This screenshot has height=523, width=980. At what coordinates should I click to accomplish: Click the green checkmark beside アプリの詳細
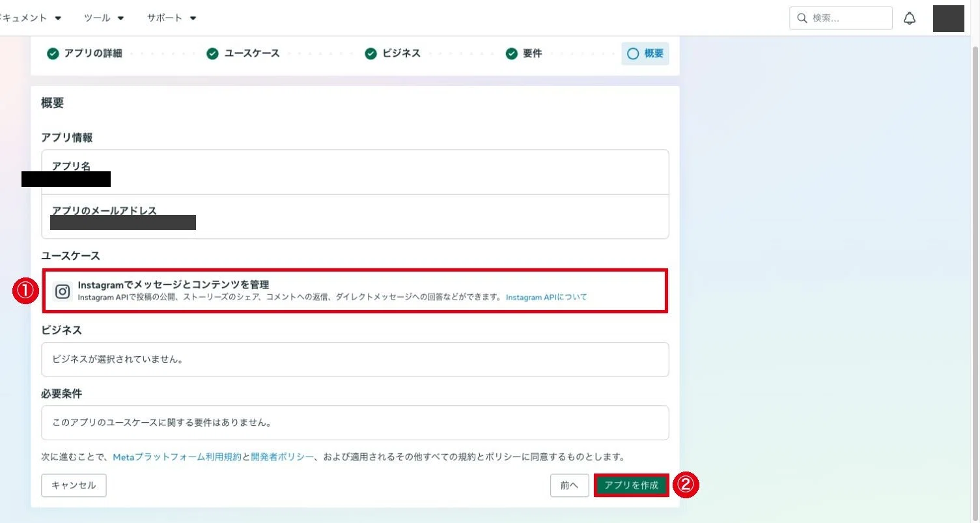pos(53,53)
